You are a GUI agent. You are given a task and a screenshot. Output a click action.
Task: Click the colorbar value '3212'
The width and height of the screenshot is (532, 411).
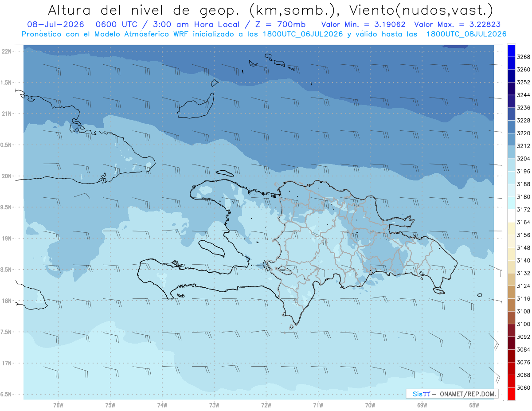524,146
